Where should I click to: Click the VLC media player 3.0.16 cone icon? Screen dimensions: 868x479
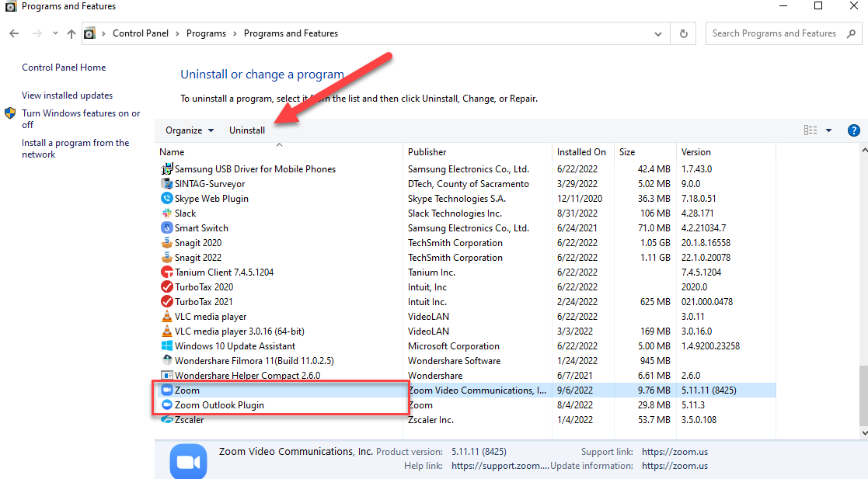[166, 331]
